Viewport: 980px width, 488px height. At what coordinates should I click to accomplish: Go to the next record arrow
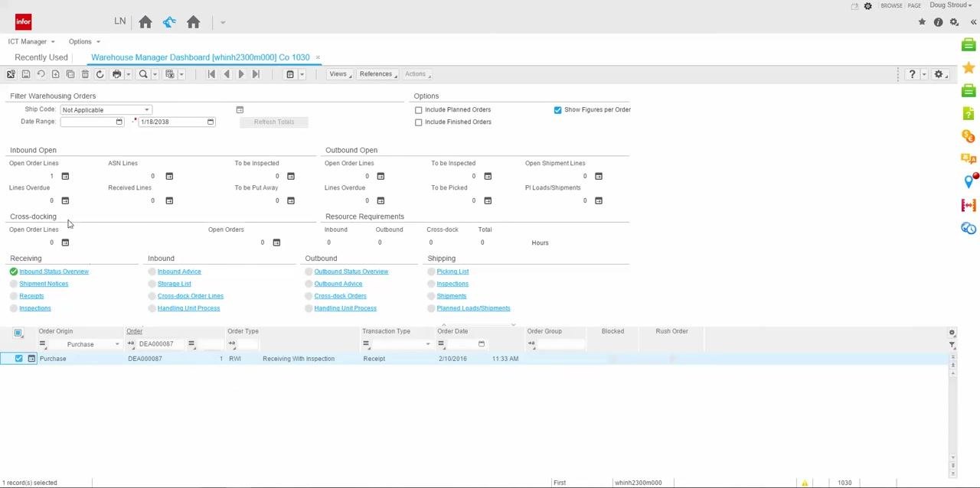click(x=241, y=74)
